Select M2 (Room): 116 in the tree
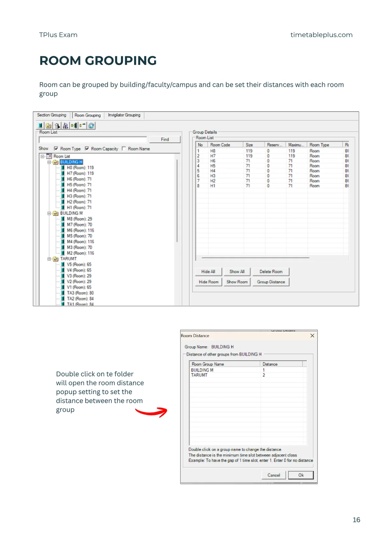The image size is (392, 555). tap(80, 253)
